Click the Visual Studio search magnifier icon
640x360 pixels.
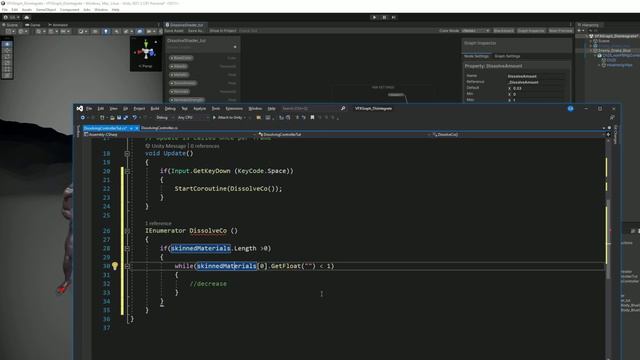(343, 109)
